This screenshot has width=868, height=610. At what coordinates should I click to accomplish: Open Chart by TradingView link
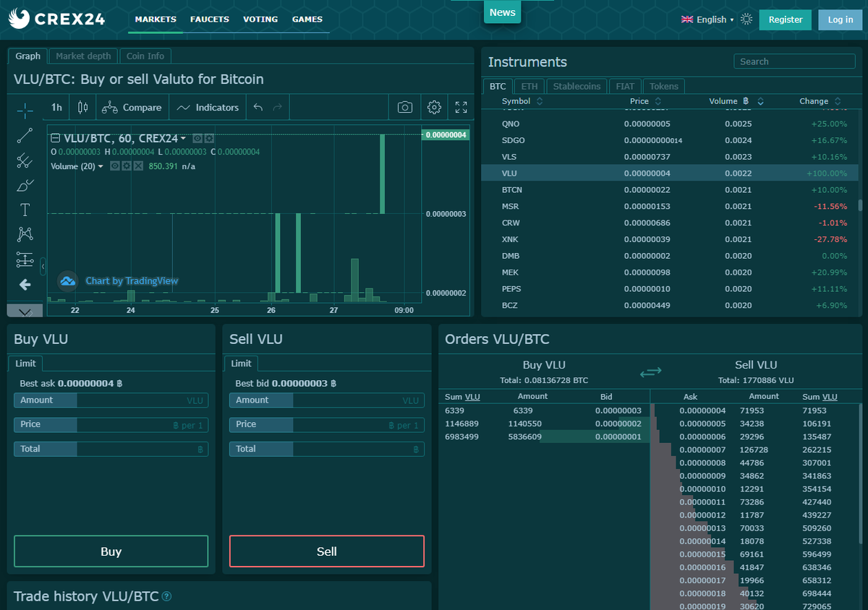pyautogui.click(x=132, y=281)
